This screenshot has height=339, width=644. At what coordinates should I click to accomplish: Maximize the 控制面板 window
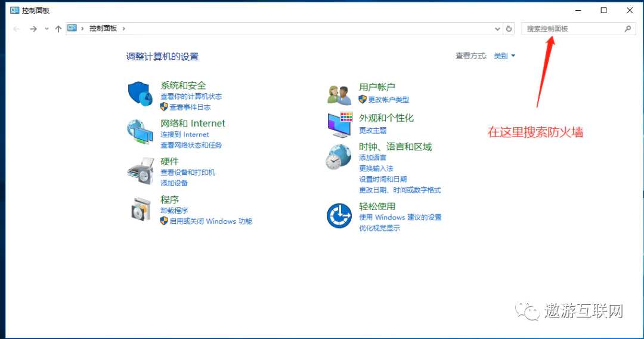click(603, 10)
